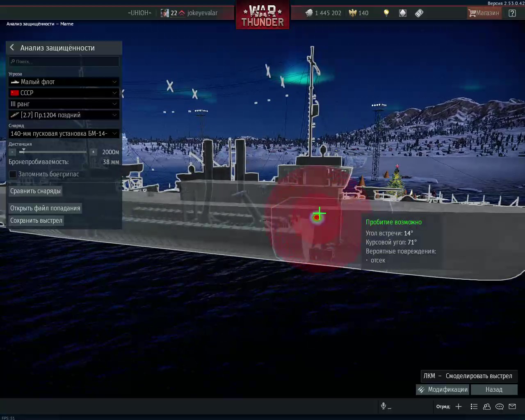Open the СССР country dropdown

64,93
